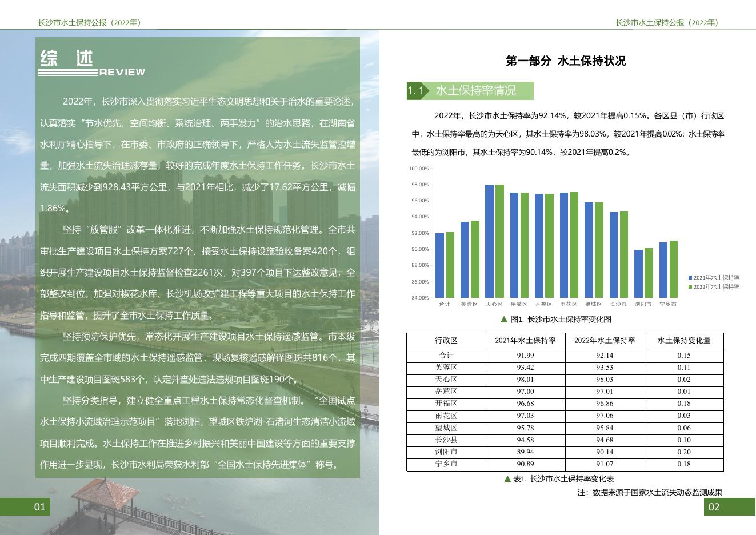The image size is (756, 535).
Task: Click the 92.00% y-axis label
Action: point(419,233)
